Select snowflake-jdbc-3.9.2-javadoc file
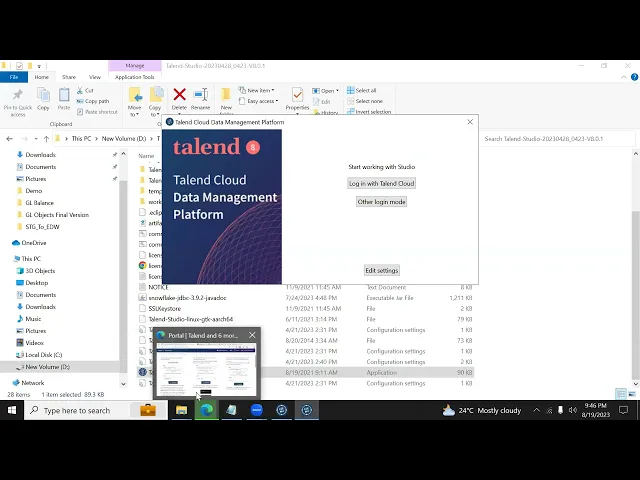 point(187,298)
